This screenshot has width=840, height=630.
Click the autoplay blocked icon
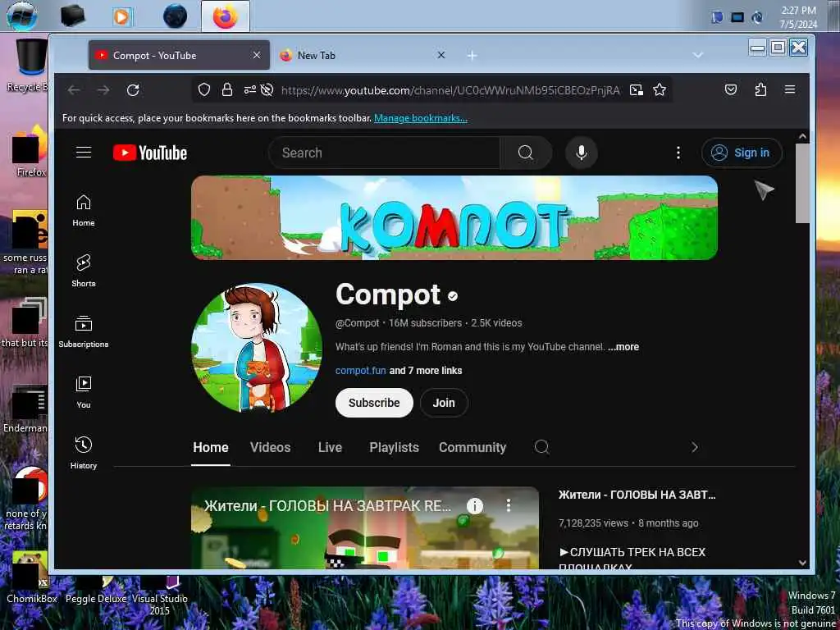click(x=267, y=90)
